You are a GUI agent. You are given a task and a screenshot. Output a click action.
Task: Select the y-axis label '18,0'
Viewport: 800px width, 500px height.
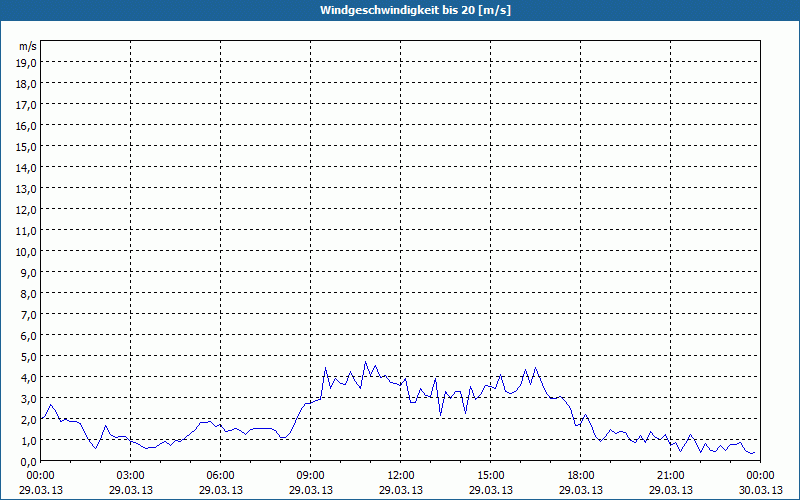26,84
